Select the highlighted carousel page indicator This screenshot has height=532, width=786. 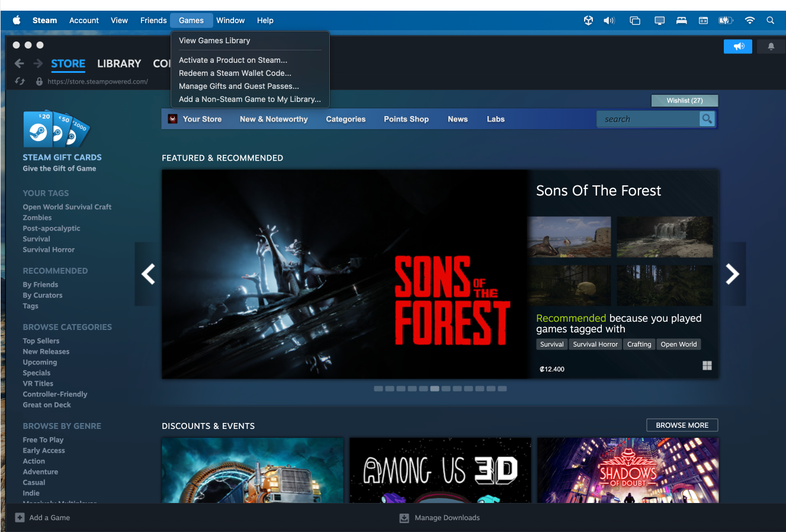pos(435,389)
